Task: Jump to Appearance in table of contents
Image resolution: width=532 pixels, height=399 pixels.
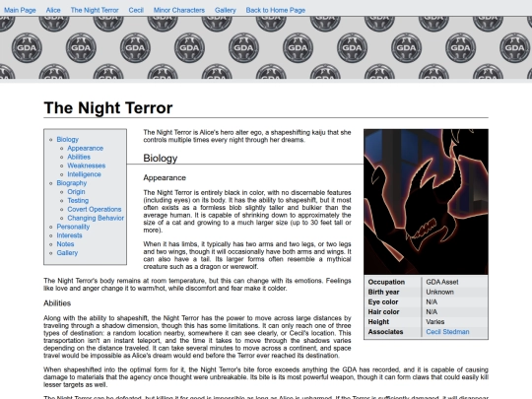Action: [x=85, y=148]
